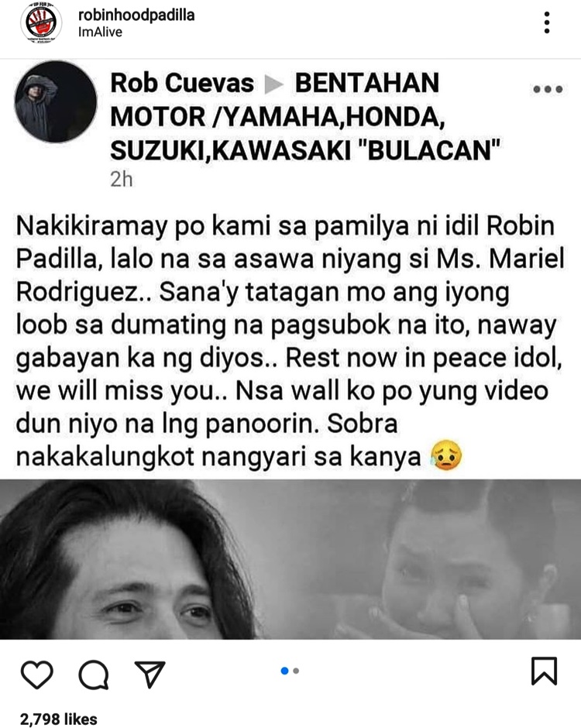Like the post with the heart icon
The image size is (581, 728).
[x=37, y=674]
